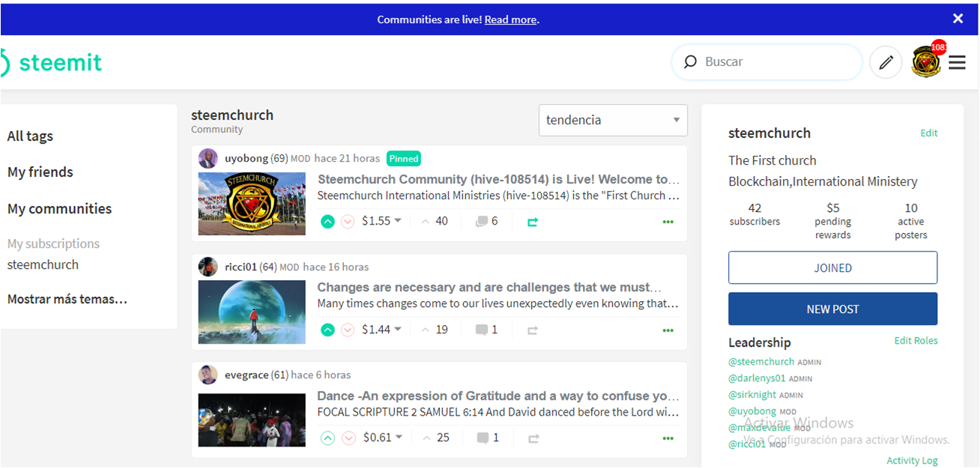Viewport: 980px width, 468px height.
Task: Open evegrace author name on post
Action: 246,375
